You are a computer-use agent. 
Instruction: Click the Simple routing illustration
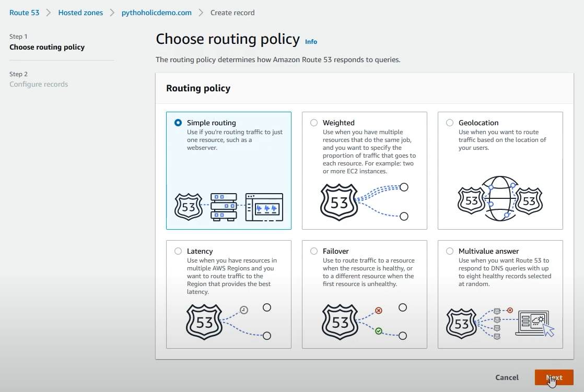229,207
